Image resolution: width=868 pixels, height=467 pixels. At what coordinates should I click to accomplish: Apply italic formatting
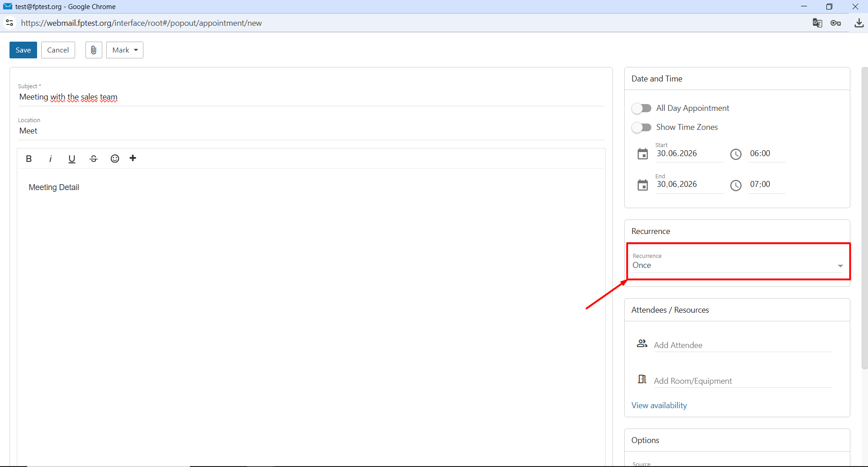(x=50, y=158)
